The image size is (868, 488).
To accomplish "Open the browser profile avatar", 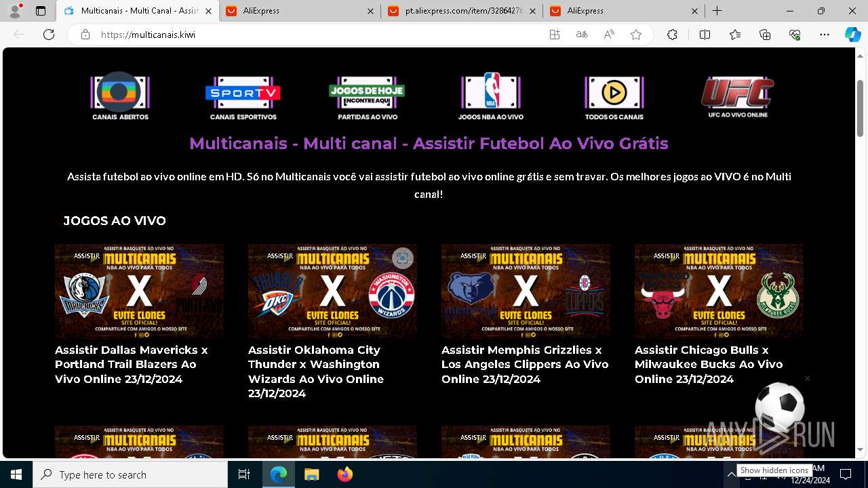I will 15,11.
